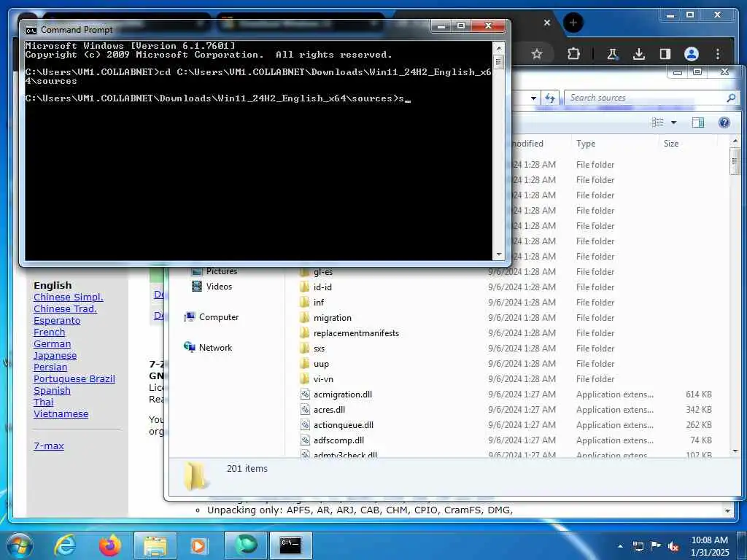The height and width of the screenshot is (560, 747).
Task: Change Explorer view icon
Action: pos(658,122)
